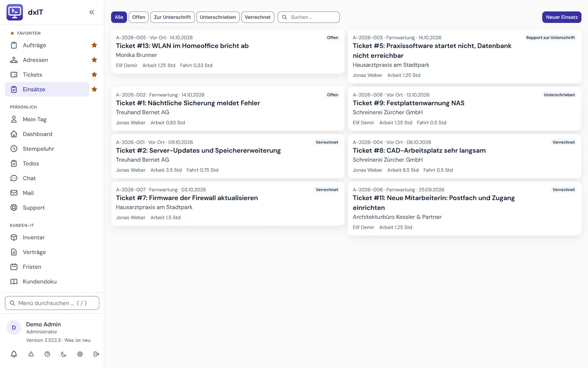Click the Dashboard house icon

[x=14, y=134]
